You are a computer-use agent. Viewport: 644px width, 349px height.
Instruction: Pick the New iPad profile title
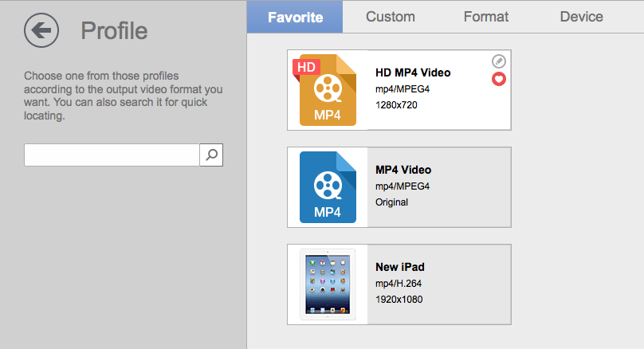click(399, 267)
